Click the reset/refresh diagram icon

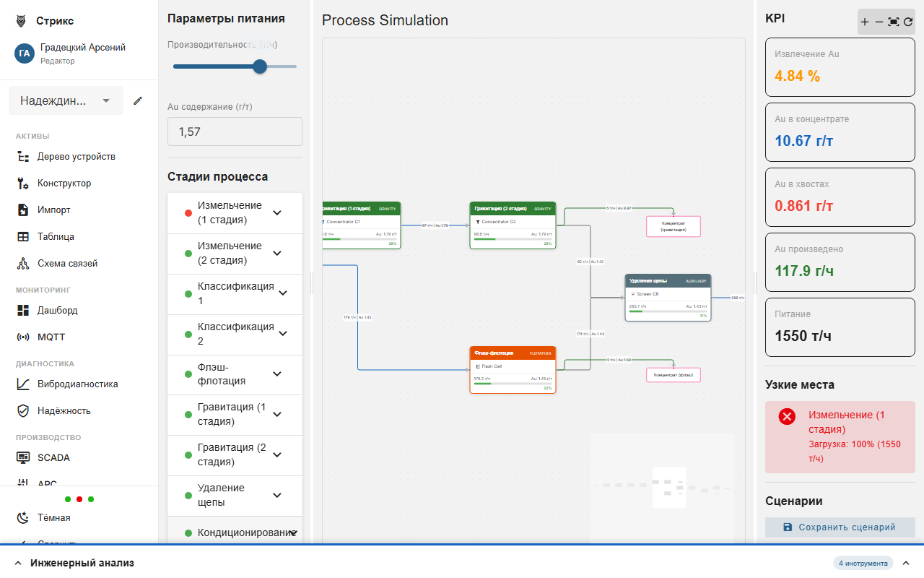coord(908,22)
